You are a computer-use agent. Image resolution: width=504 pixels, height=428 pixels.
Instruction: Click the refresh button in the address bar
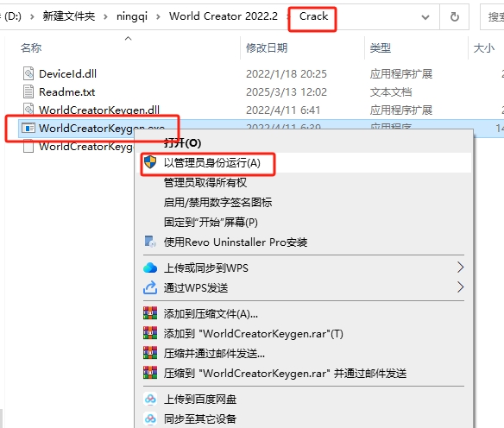455,16
